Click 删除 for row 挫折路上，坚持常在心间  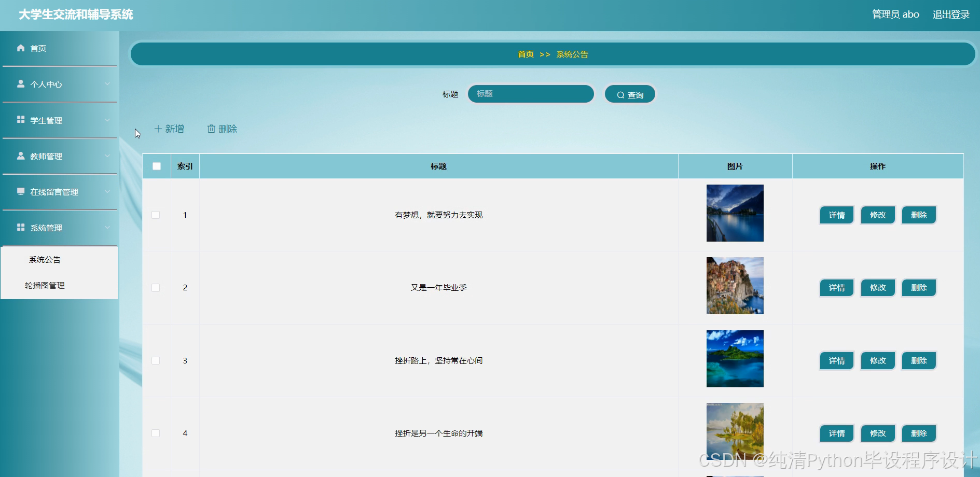[x=919, y=361]
